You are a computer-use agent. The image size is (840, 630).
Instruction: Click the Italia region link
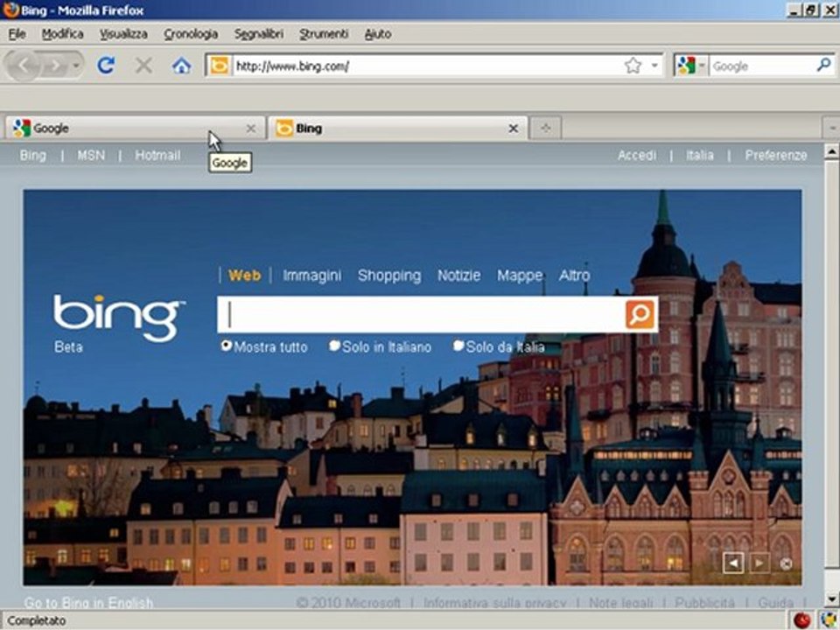coord(700,156)
